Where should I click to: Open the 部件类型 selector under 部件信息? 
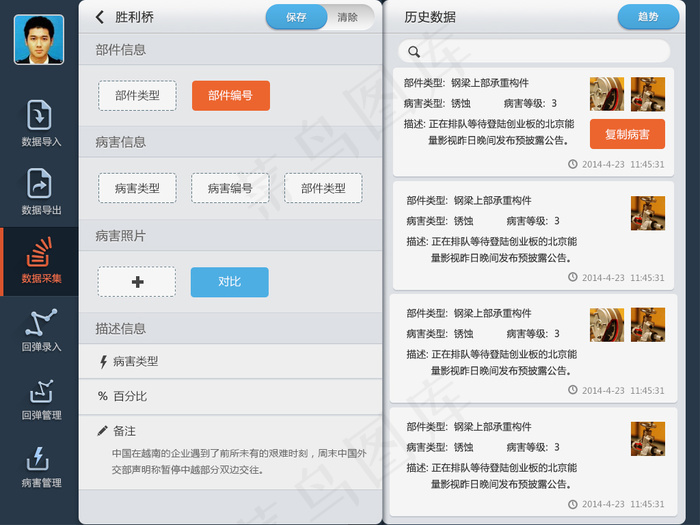click(137, 96)
